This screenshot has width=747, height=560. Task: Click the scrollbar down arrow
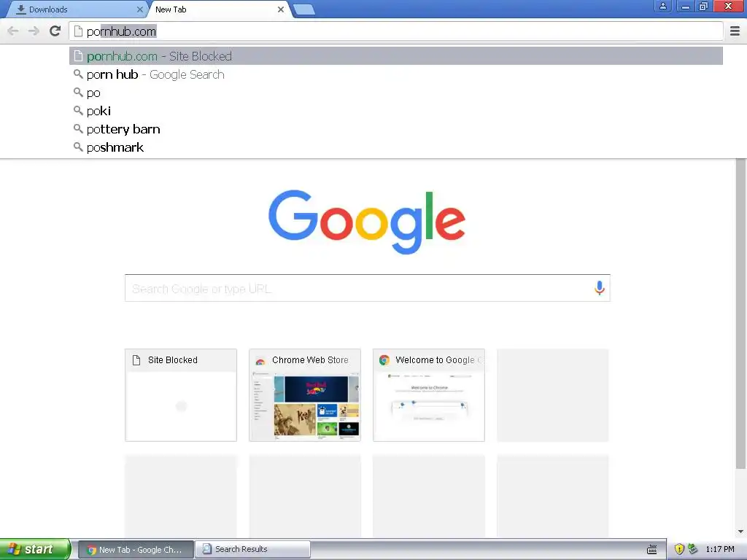[x=740, y=532]
